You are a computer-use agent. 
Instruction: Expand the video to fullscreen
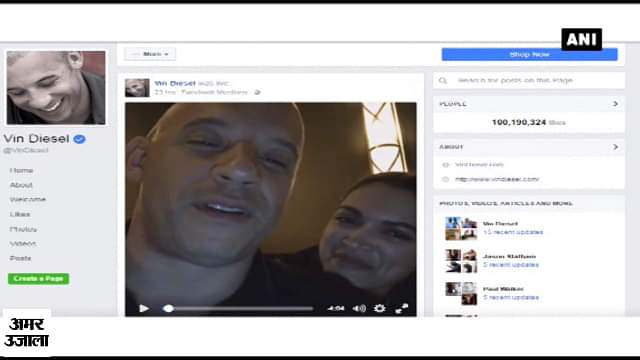click(402, 309)
